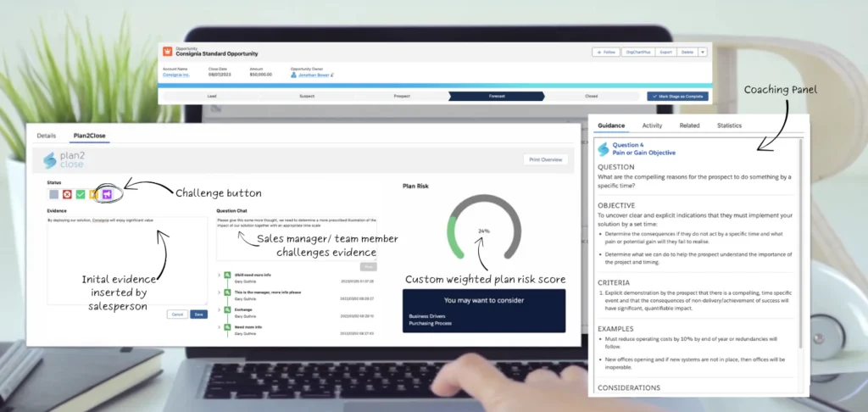The image size is (868, 412).
Task: Select the red X status icon
Action: coord(67,194)
